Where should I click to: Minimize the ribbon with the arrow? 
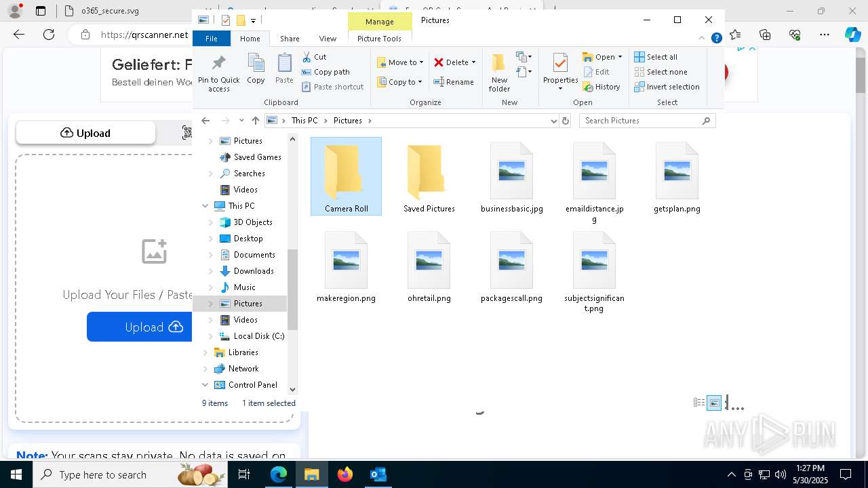coord(703,39)
